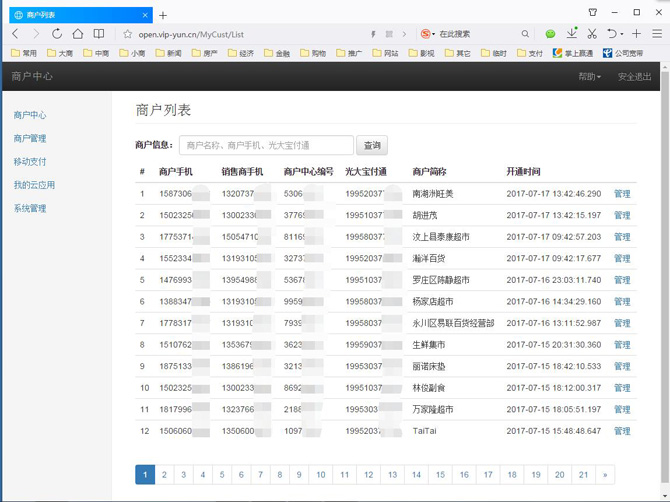Click the browser back arrow
Viewport: 670px width, 502px height.
(15, 34)
